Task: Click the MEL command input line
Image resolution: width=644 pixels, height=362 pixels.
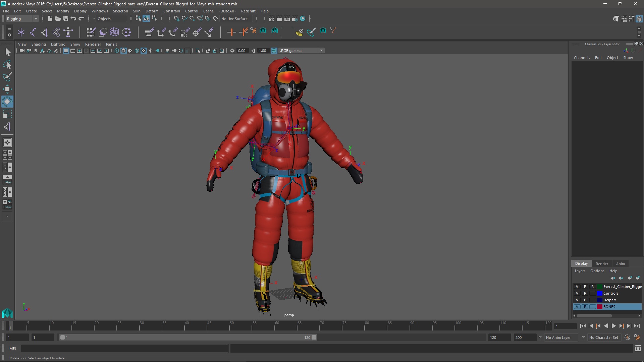Action: pyautogui.click(x=124, y=349)
